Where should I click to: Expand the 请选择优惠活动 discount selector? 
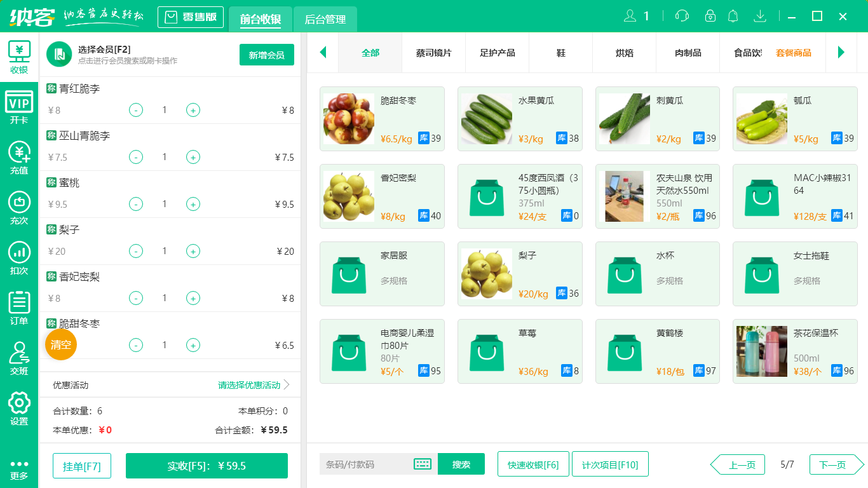248,384
